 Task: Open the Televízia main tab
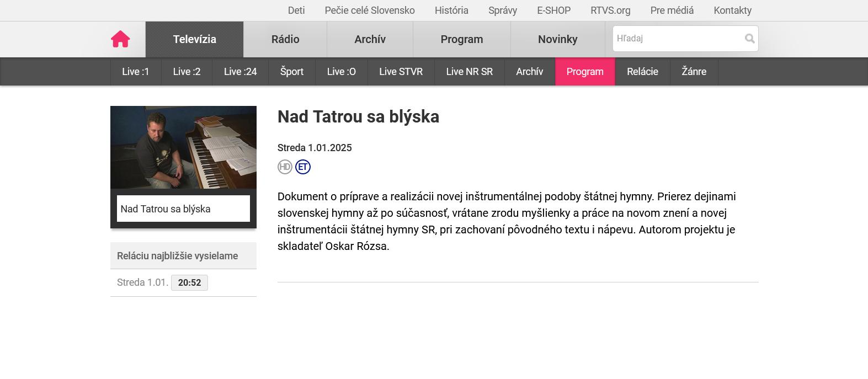pyautogui.click(x=194, y=39)
